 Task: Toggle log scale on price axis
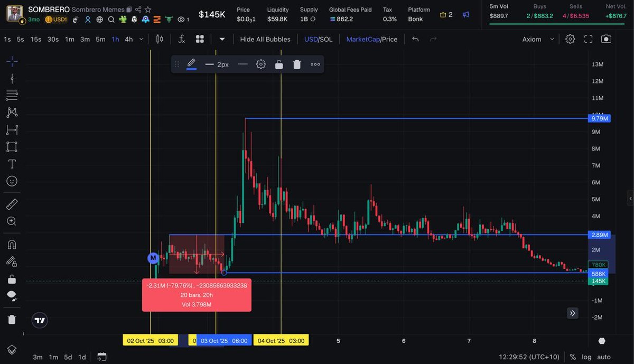(x=587, y=357)
